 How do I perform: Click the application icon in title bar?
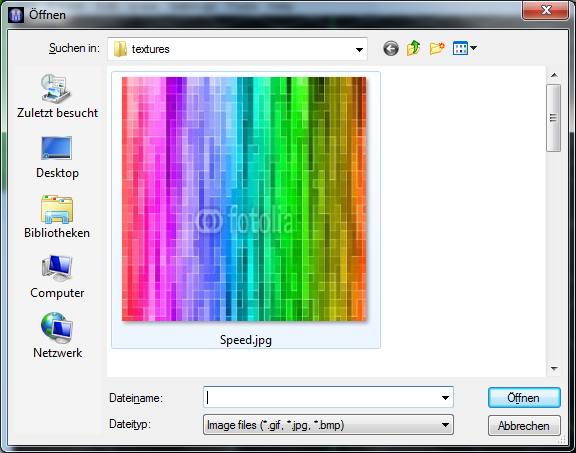(16, 15)
